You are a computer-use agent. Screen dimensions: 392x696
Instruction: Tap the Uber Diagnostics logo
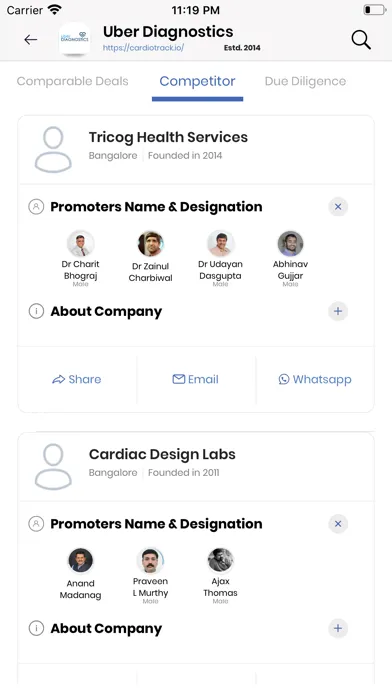75,39
